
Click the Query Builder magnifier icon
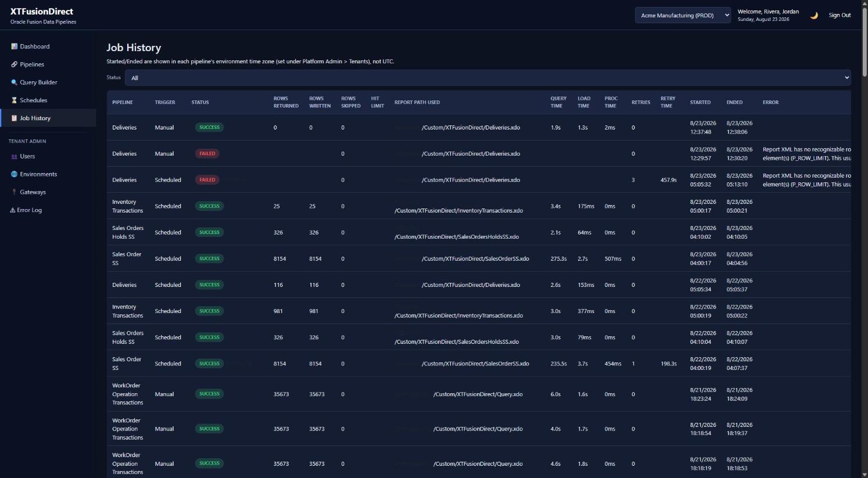(x=15, y=82)
